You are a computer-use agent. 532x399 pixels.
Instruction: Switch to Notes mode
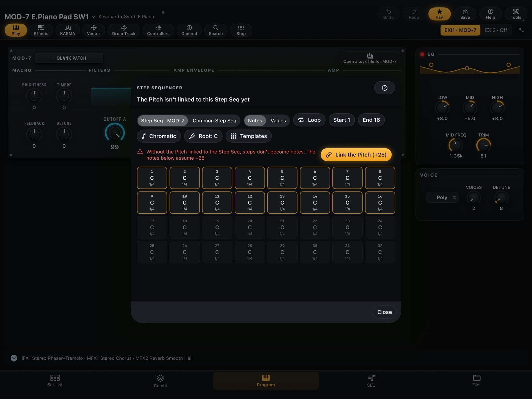(x=255, y=120)
